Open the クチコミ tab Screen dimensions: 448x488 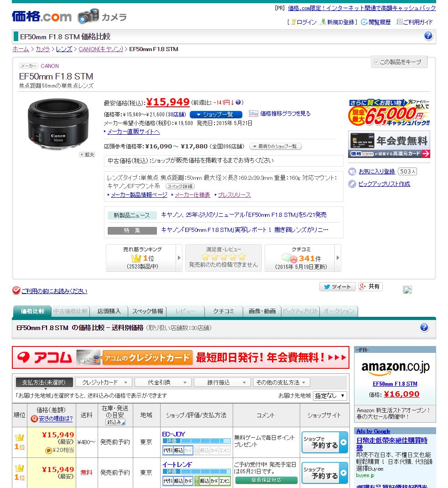pos(224,311)
